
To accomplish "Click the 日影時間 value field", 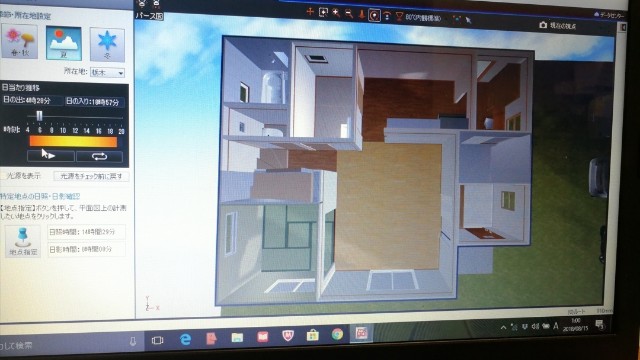I will (86, 249).
